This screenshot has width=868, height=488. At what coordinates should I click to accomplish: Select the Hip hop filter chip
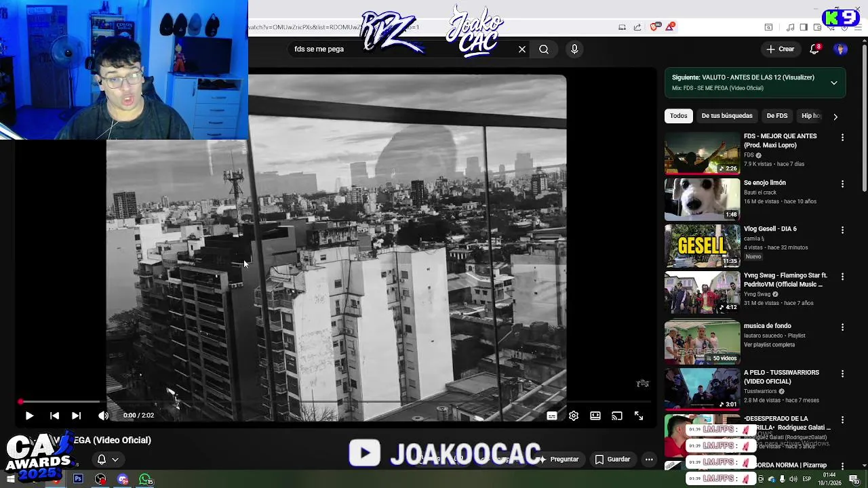811,116
